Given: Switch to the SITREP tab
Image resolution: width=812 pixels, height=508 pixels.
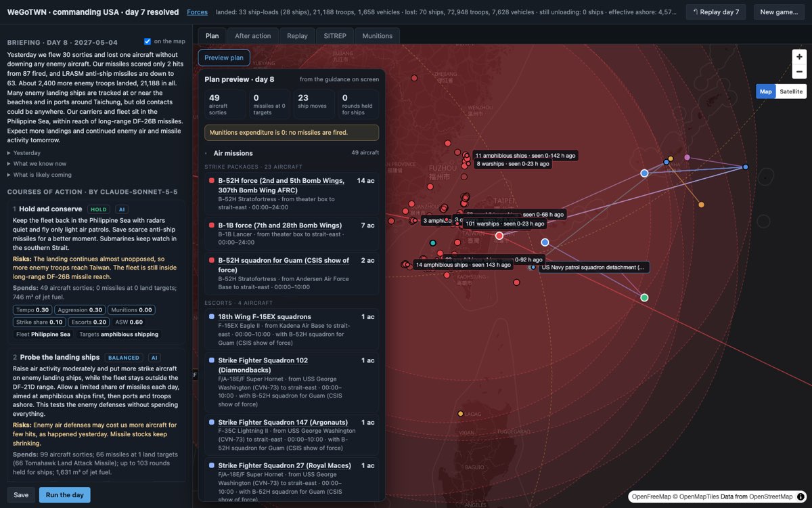Looking at the screenshot, I should (x=335, y=36).
